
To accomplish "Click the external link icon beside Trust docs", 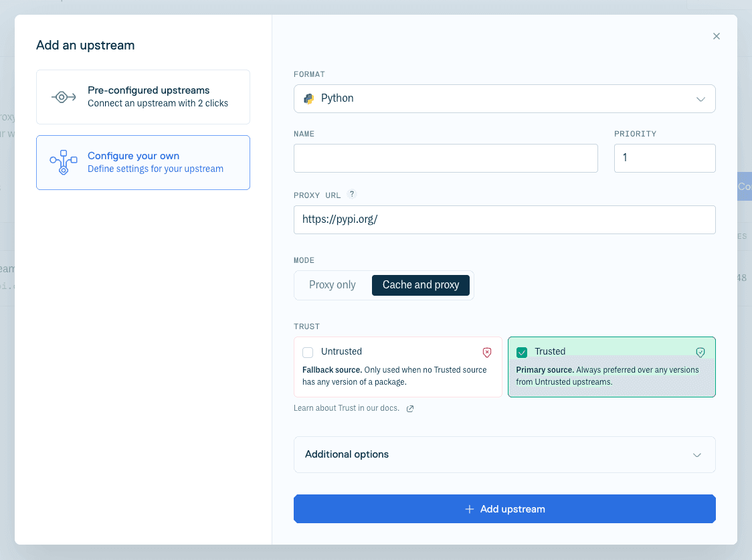I will click(410, 409).
